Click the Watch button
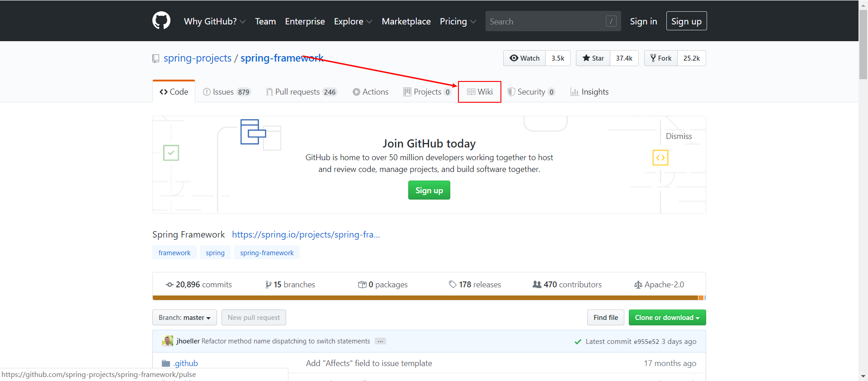 click(524, 58)
